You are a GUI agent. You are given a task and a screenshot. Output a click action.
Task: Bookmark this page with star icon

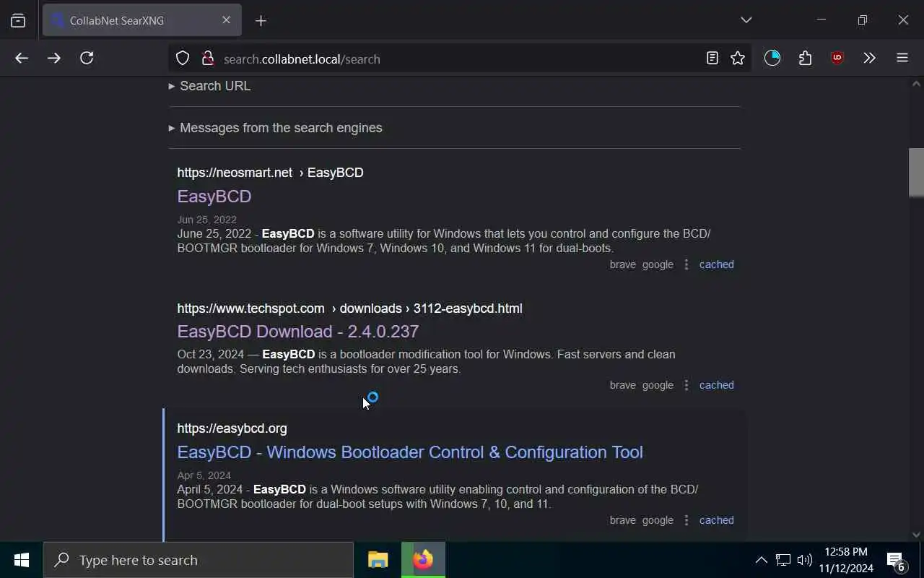tap(738, 59)
